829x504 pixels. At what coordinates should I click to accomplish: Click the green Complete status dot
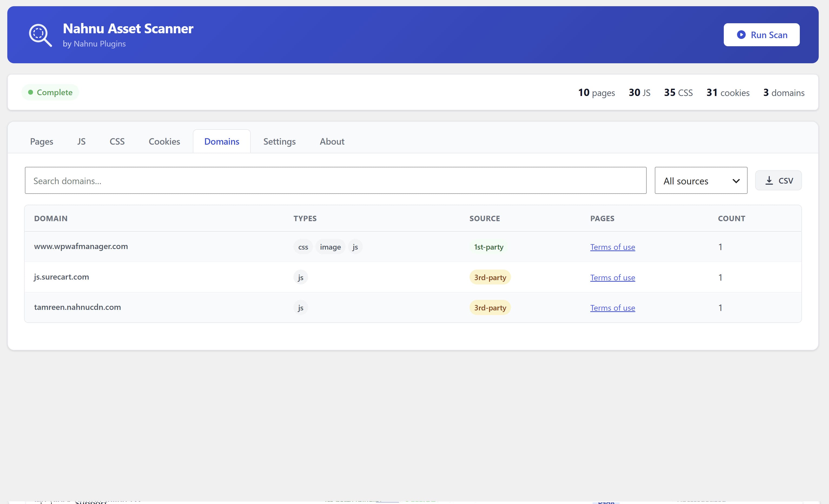(x=30, y=92)
